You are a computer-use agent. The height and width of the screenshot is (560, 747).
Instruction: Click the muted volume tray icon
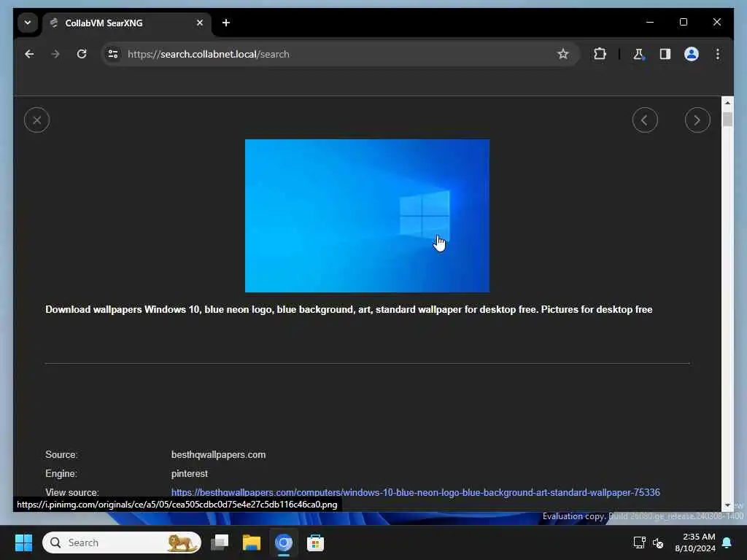coord(658,542)
